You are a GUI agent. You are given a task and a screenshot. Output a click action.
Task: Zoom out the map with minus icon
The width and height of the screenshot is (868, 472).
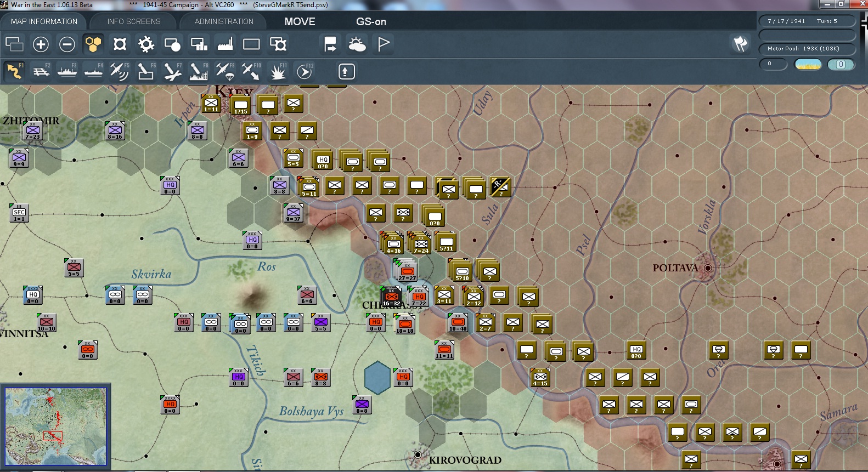pyautogui.click(x=67, y=44)
